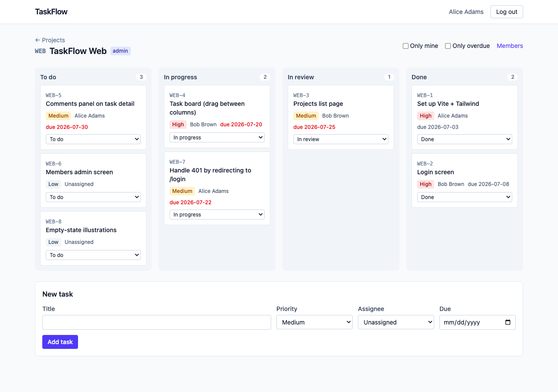Click the Empty-state illustrations task title
Viewport: 558px width, 392px height.
coord(81,230)
